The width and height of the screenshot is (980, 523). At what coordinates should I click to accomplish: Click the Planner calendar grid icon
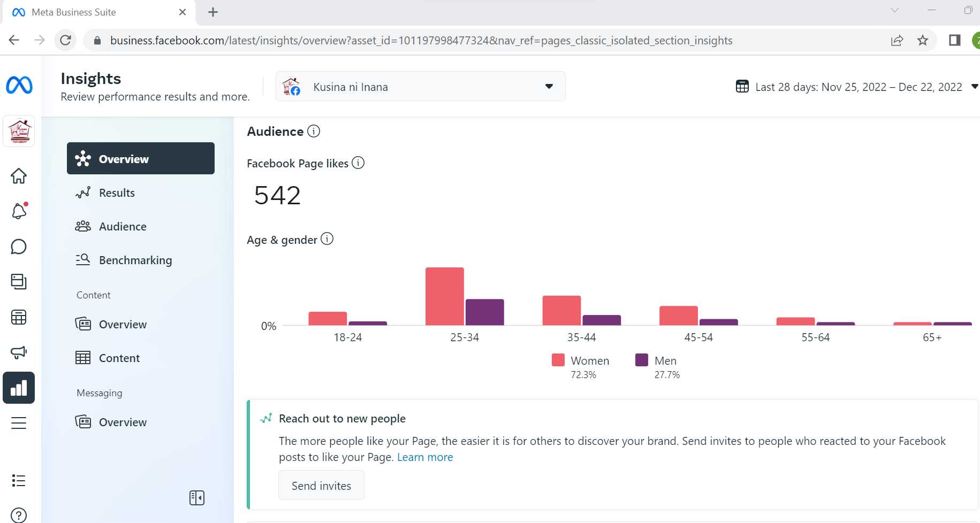19,317
